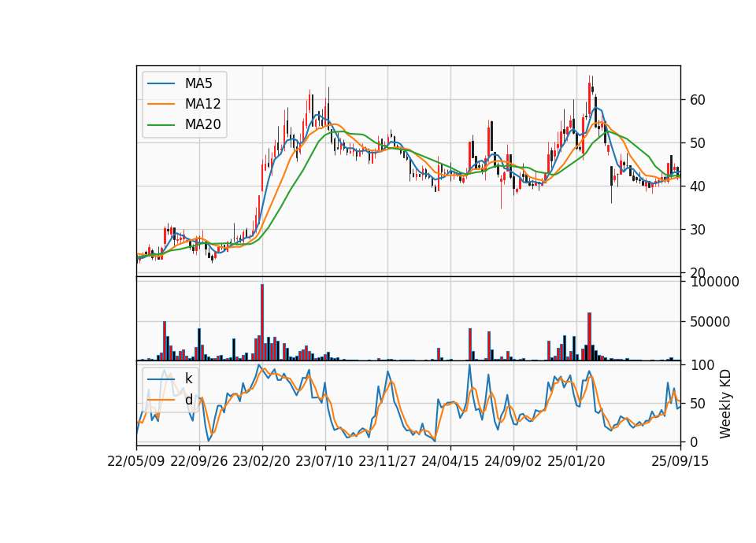
Task: Click the price axis value 30
Action: click(698, 229)
